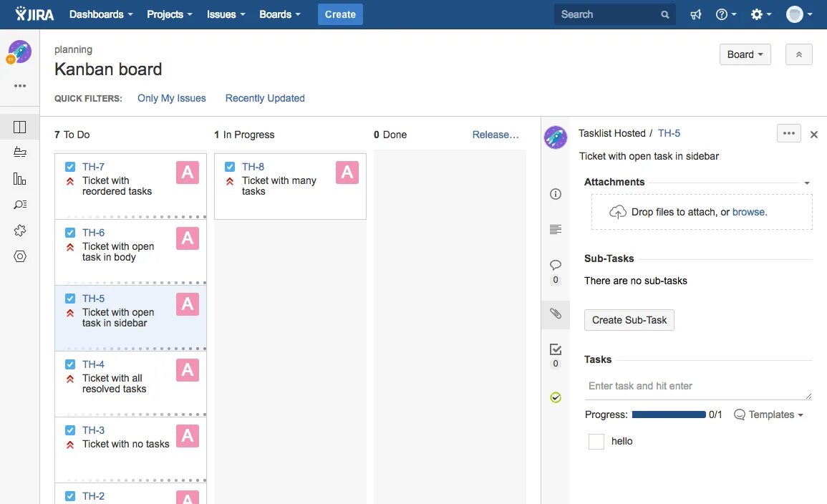Open the Reports bar chart icon
Viewport: 827px width, 504px height.
tap(19, 179)
